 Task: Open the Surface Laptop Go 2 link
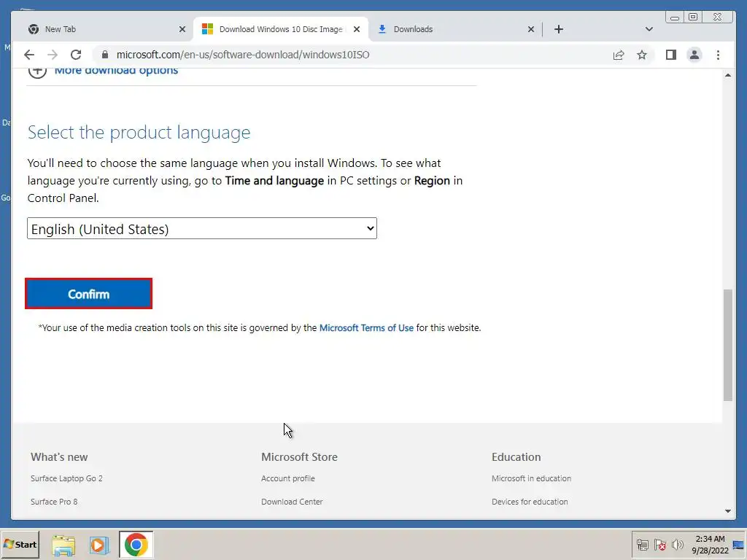[66, 478]
